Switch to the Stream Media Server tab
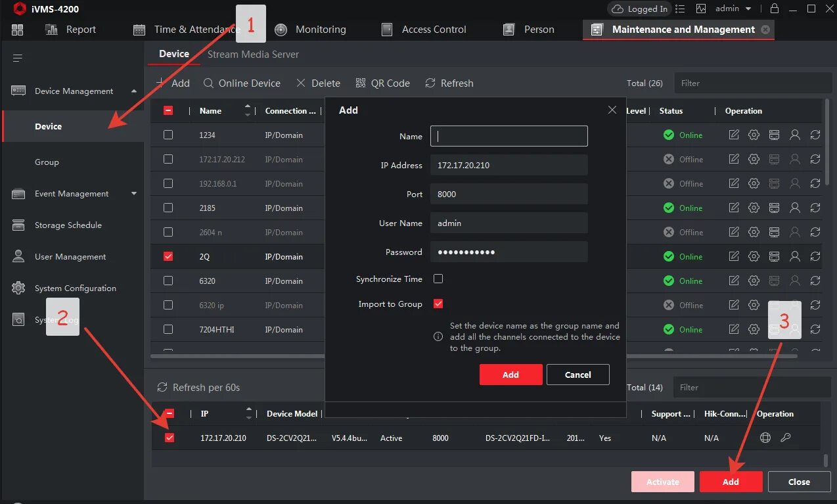This screenshot has height=504, width=837. point(253,55)
